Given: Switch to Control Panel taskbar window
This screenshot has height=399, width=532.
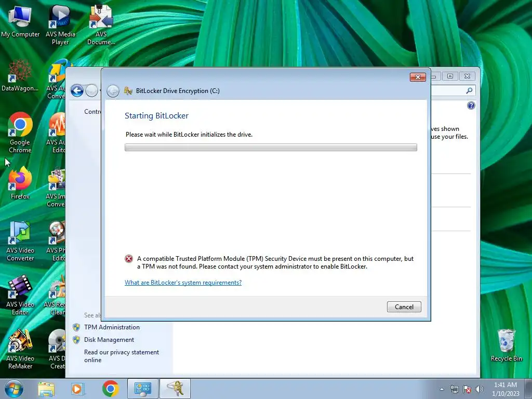Looking at the screenshot, I should tap(142, 389).
